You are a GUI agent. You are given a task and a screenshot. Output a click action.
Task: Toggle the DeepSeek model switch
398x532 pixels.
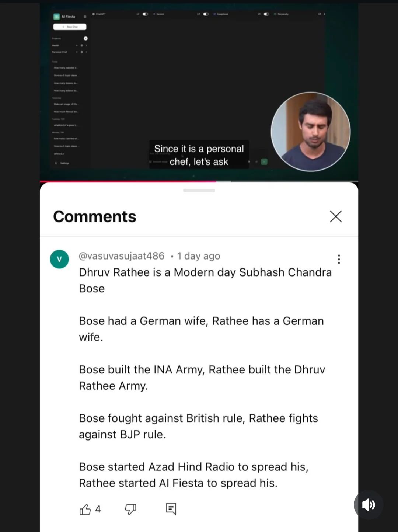click(266, 14)
